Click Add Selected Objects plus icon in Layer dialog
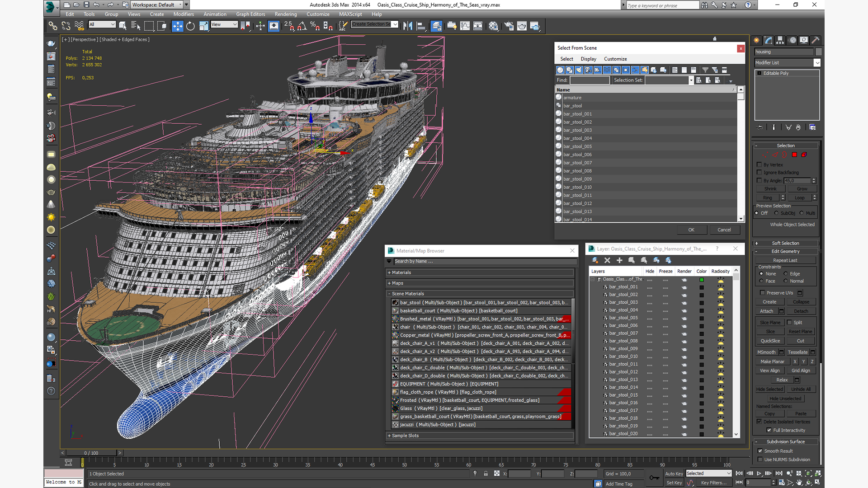Screen dimensions: 868x488 coord(619,260)
